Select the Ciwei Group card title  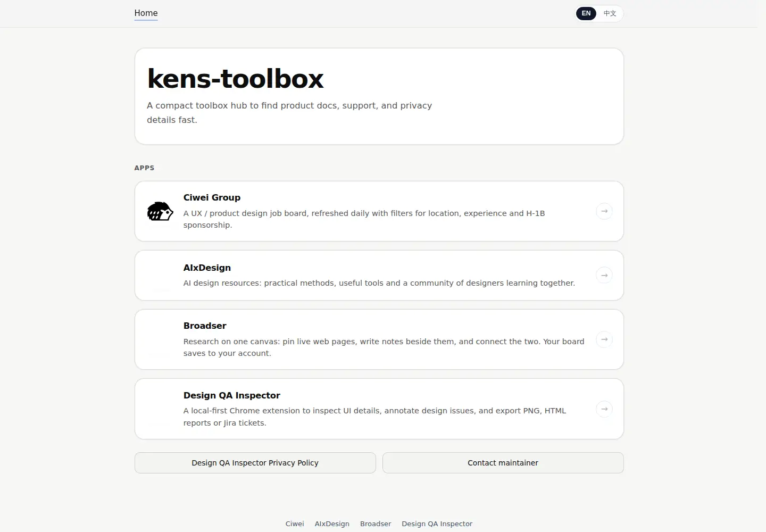[212, 197]
